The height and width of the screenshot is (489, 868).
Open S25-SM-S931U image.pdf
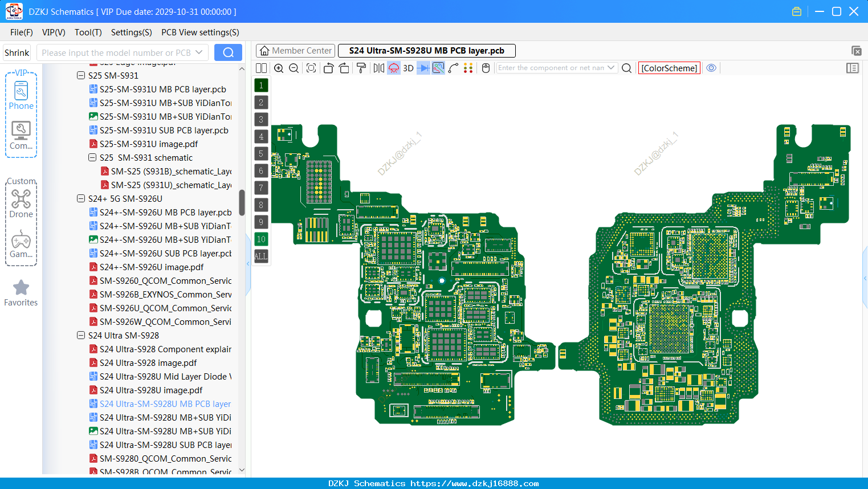148,144
